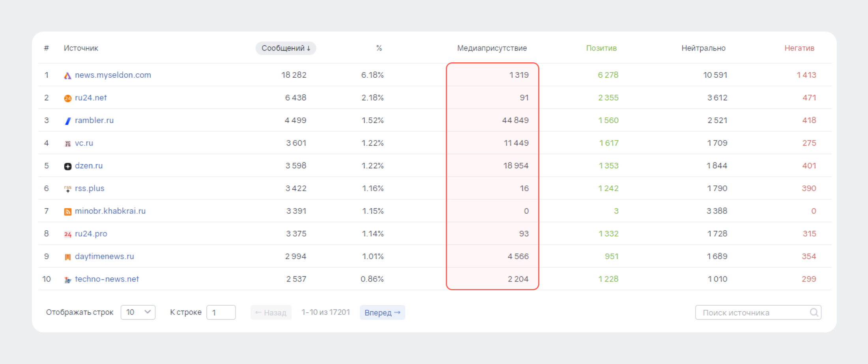
Task: Click the # column header
Action: click(x=47, y=48)
